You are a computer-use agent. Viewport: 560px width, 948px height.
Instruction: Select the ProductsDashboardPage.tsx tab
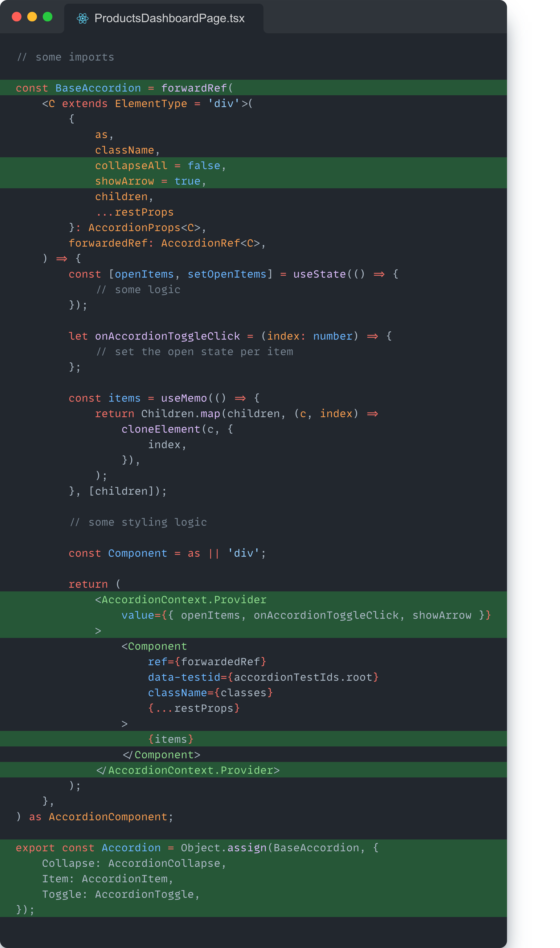164,18
